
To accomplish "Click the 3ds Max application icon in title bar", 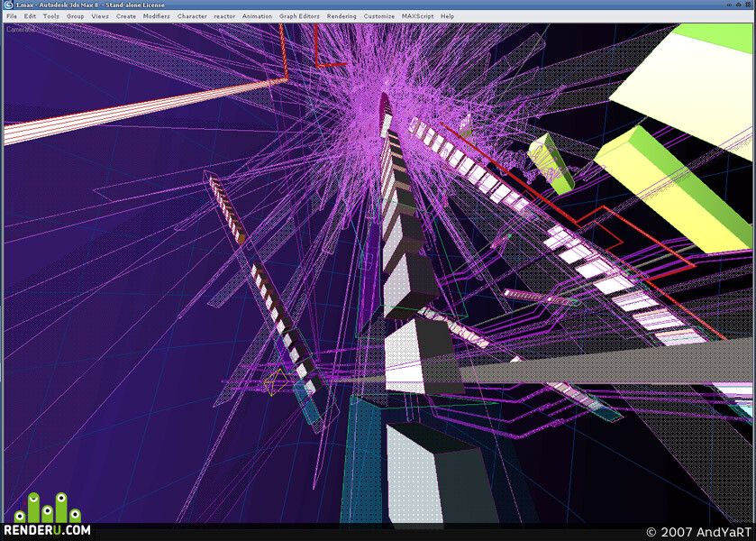I will point(8,5).
